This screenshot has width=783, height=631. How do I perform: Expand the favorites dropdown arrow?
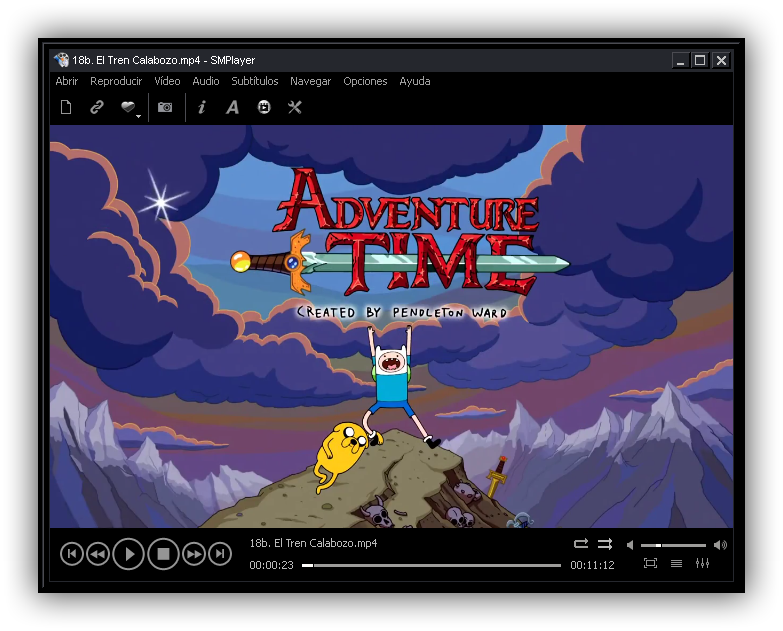[x=139, y=116]
